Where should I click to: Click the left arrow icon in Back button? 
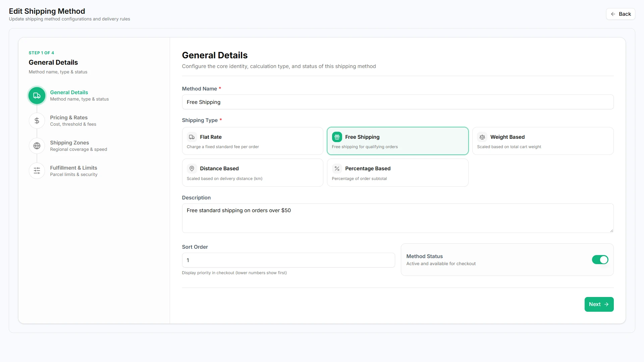(613, 14)
